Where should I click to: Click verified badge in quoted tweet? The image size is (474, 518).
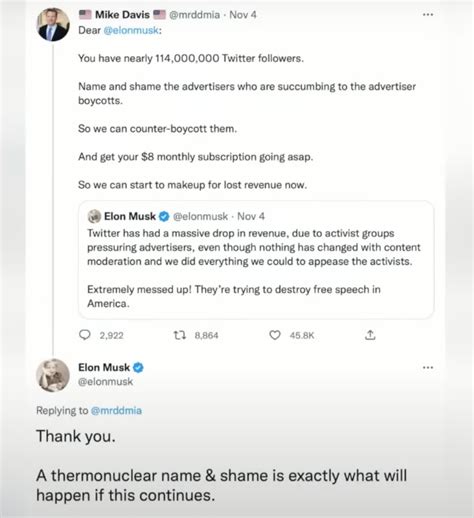(x=164, y=216)
